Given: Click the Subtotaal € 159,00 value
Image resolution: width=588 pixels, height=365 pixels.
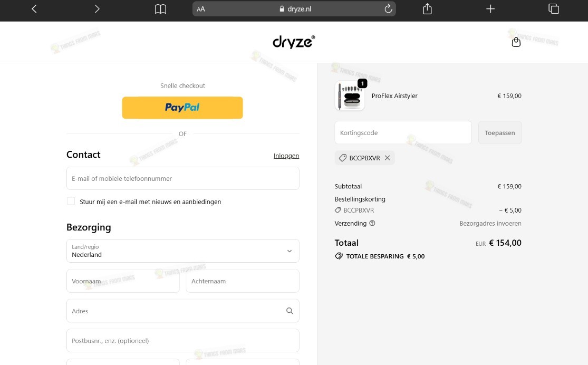Looking at the screenshot, I should coord(509,186).
